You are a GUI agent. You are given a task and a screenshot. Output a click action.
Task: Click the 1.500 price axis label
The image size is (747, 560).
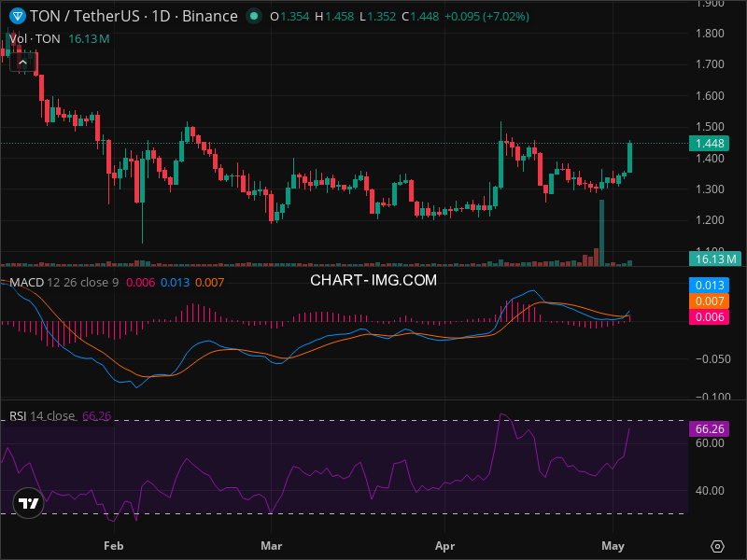click(710, 127)
